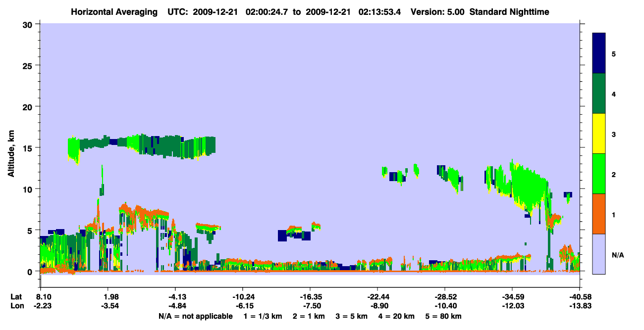The width and height of the screenshot is (644, 330).
Task: Click the legend entry '4 = 20 km'
Action: click(395, 316)
